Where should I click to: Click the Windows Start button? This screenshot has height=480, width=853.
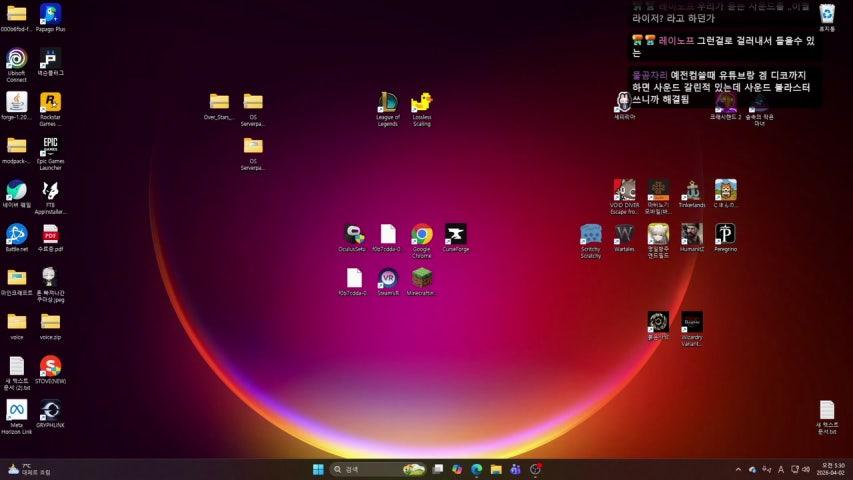(318, 469)
